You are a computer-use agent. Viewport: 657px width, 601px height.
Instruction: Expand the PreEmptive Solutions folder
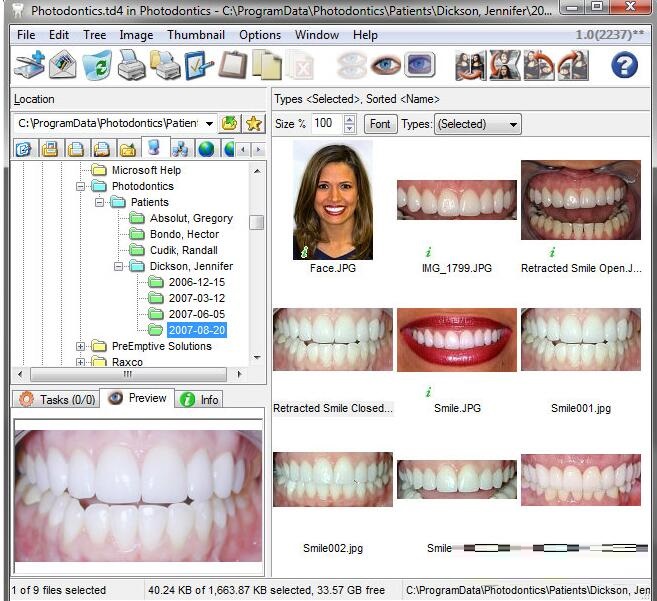(80, 347)
